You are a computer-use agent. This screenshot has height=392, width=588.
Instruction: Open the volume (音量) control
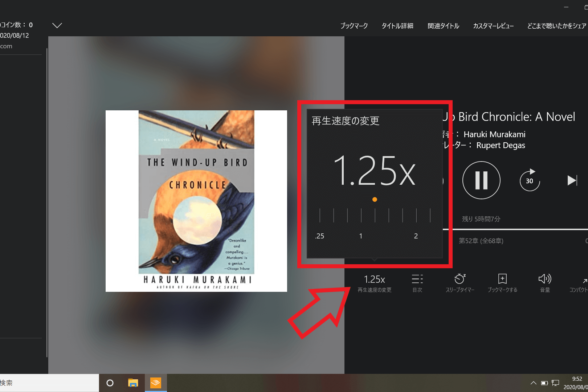(x=545, y=283)
